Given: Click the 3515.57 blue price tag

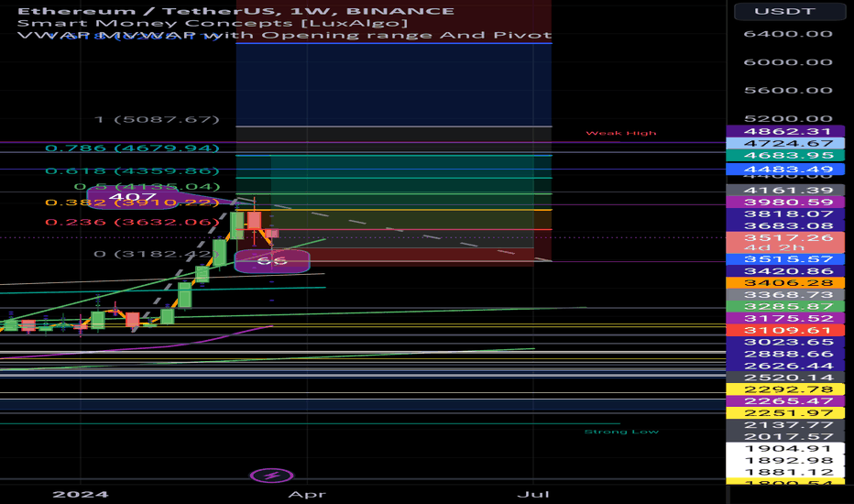Looking at the screenshot, I should point(786,259).
